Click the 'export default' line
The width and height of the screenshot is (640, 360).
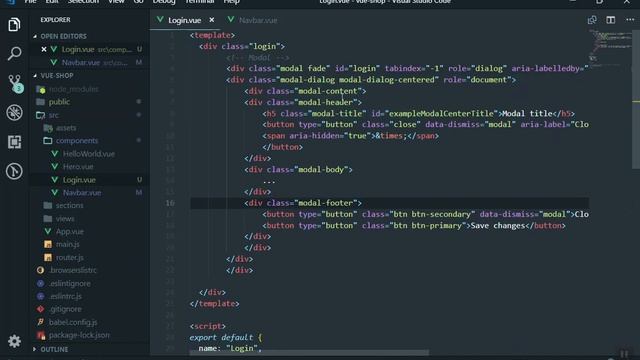coord(226,338)
